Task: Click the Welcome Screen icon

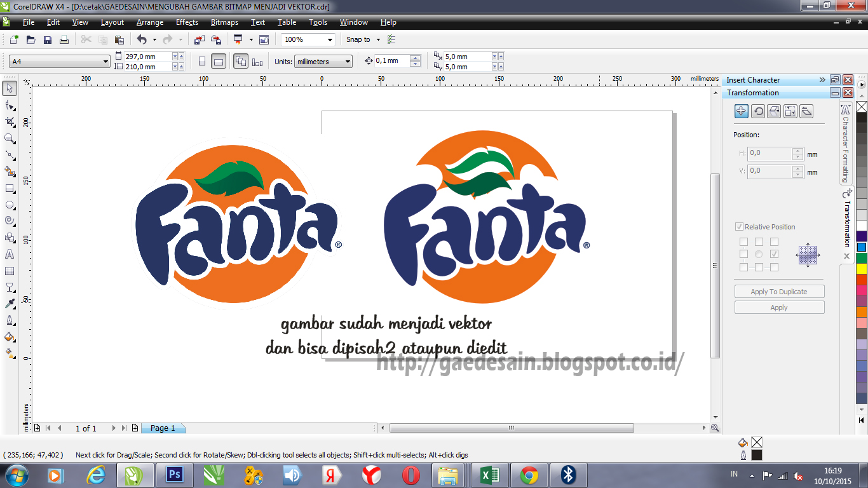Action: point(264,39)
